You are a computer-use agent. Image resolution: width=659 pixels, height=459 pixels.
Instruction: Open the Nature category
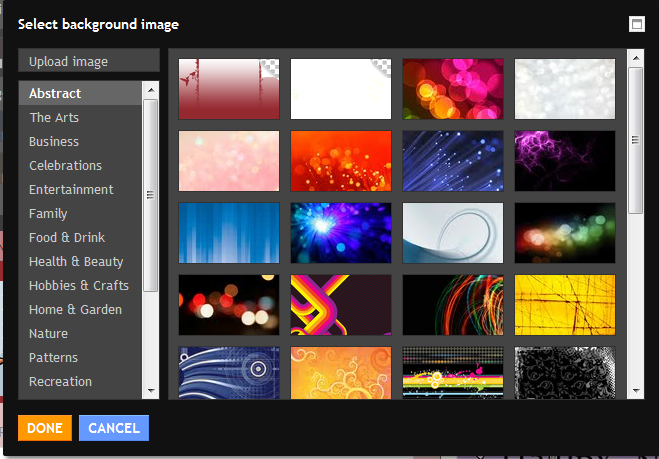point(80,333)
